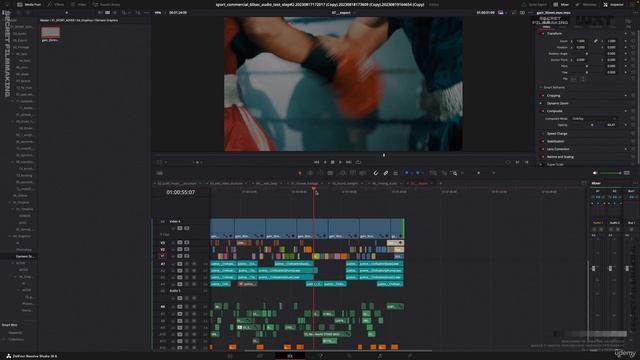Toggle the Lens Correction enable switch
Viewport: 640px width, 360px height.
point(542,149)
